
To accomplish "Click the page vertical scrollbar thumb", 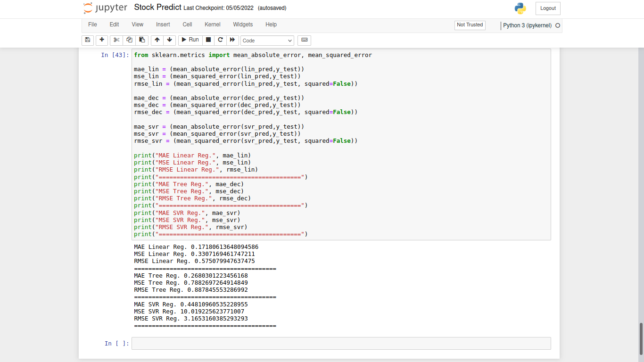I will (641, 338).
